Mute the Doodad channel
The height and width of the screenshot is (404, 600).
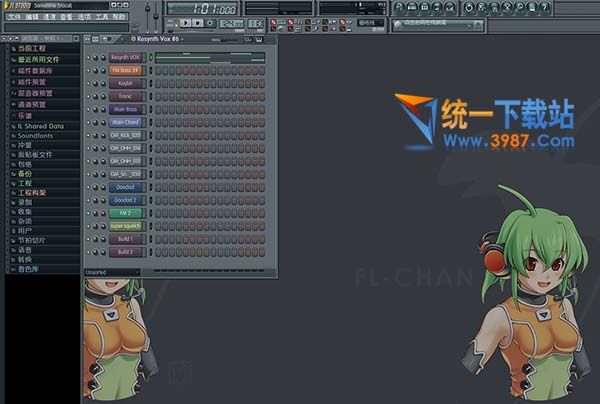point(88,187)
